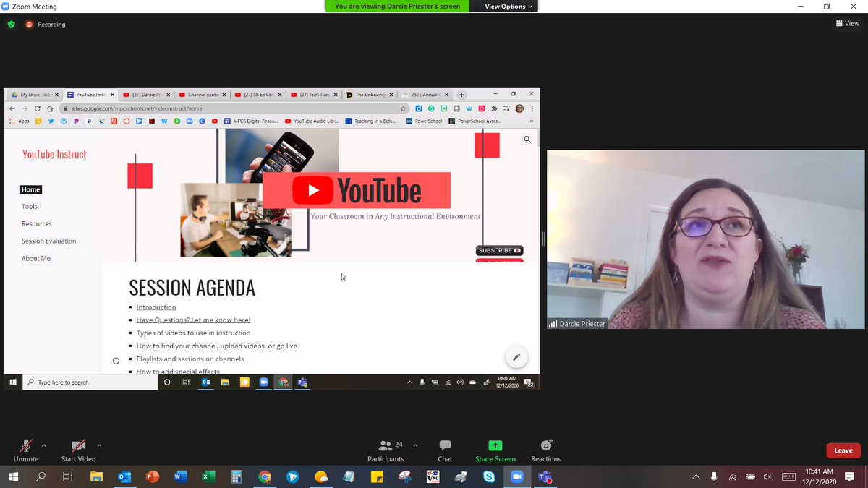
Task: Switch to Chrome on the taskbar
Action: (265, 477)
